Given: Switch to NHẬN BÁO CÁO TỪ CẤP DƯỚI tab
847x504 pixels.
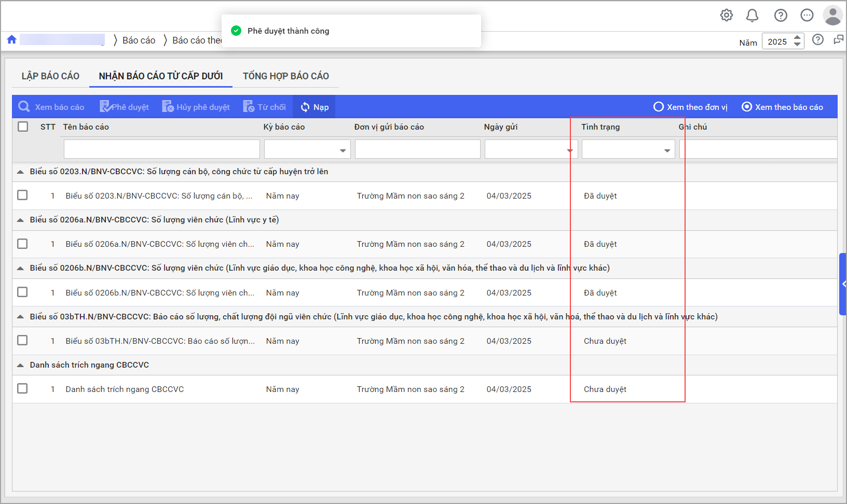Looking at the screenshot, I should point(161,76).
